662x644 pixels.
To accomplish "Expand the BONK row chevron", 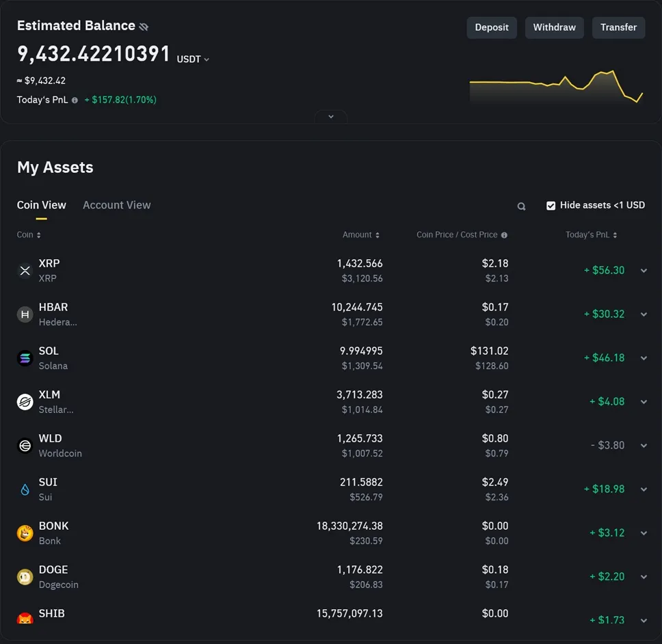I will point(644,533).
